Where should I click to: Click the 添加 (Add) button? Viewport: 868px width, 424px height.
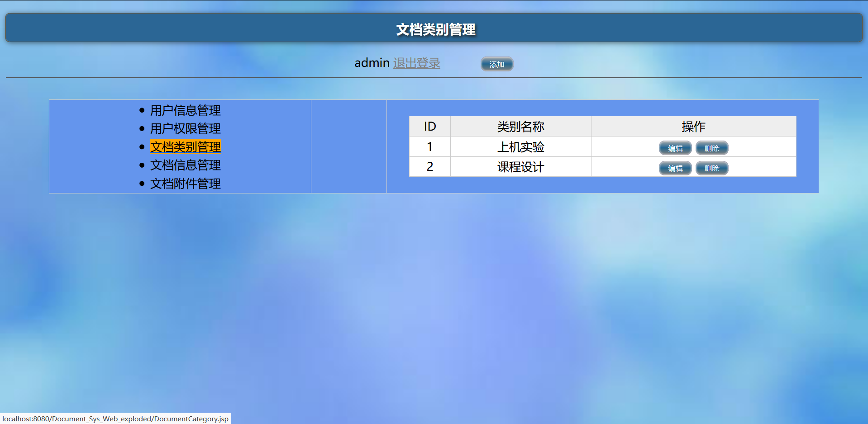click(496, 64)
